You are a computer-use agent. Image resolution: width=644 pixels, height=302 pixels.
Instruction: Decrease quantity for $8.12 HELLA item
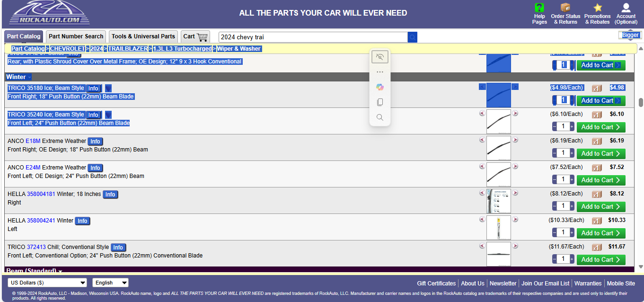(555, 206)
